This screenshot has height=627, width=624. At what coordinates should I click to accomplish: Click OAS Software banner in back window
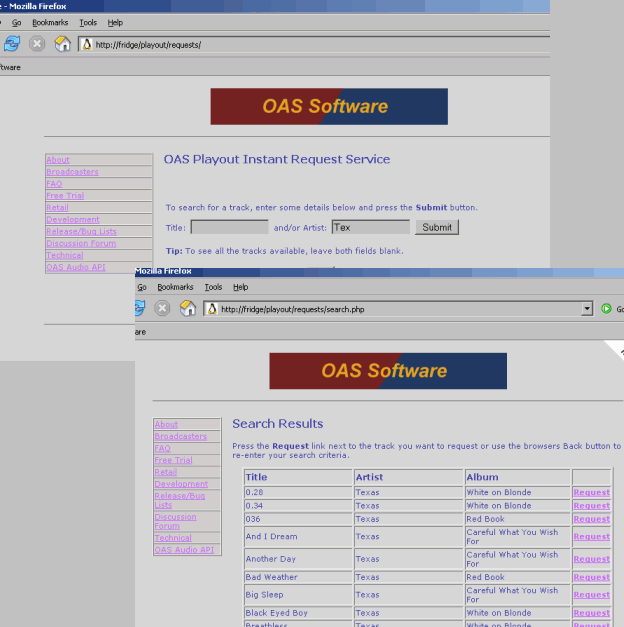tap(329, 106)
